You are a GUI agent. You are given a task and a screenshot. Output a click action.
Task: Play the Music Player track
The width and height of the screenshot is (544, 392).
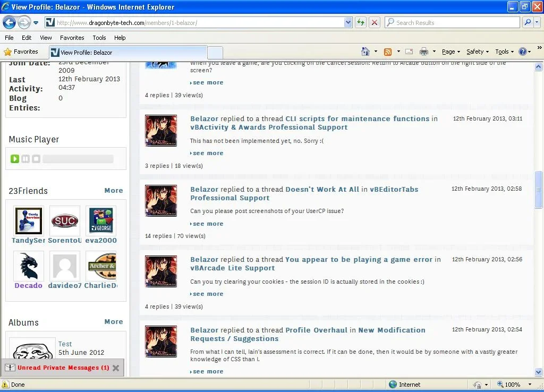pyautogui.click(x=14, y=159)
